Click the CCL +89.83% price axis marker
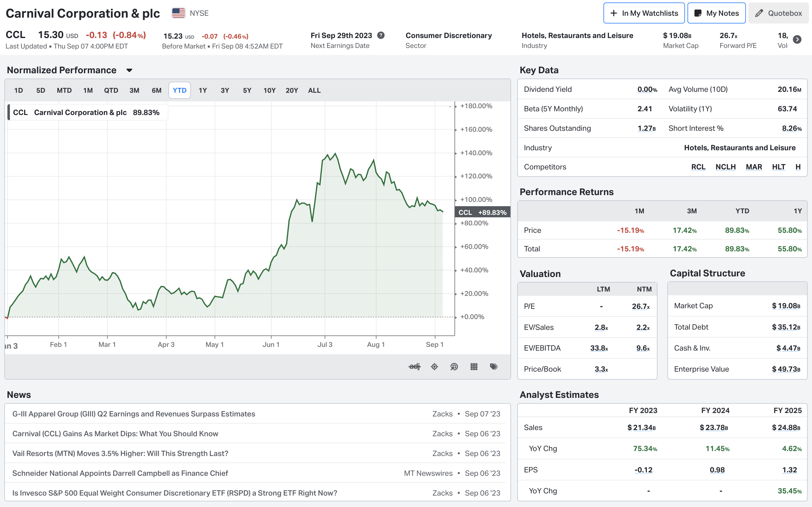 482,212
